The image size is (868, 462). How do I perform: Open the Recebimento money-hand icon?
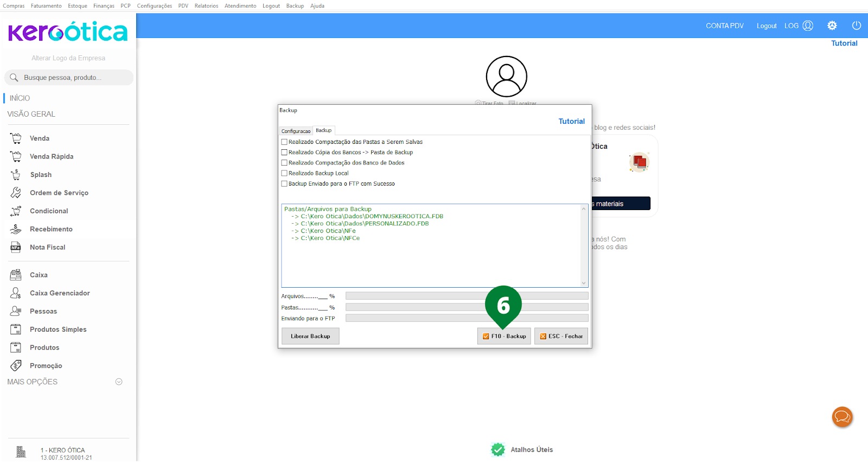(x=16, y=229)
